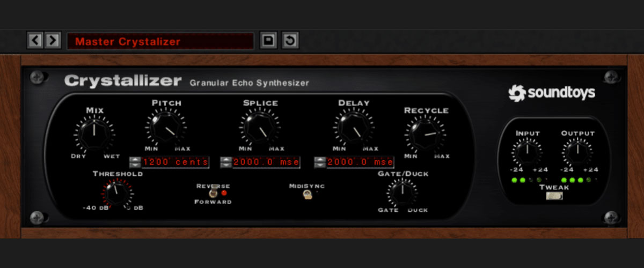
Task: Click the Input level meter LEDs
Action: (528, 180)
